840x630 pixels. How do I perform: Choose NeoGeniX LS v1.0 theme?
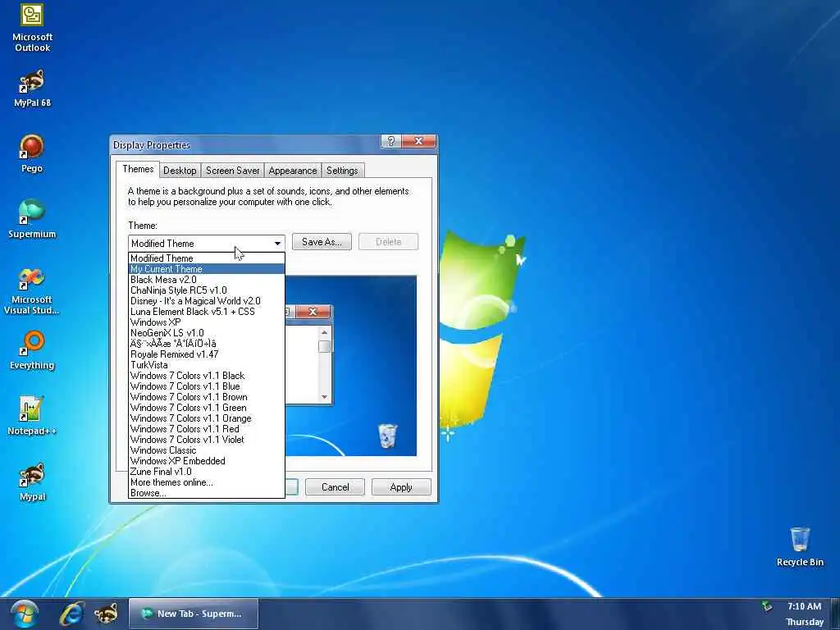[207, 333]
